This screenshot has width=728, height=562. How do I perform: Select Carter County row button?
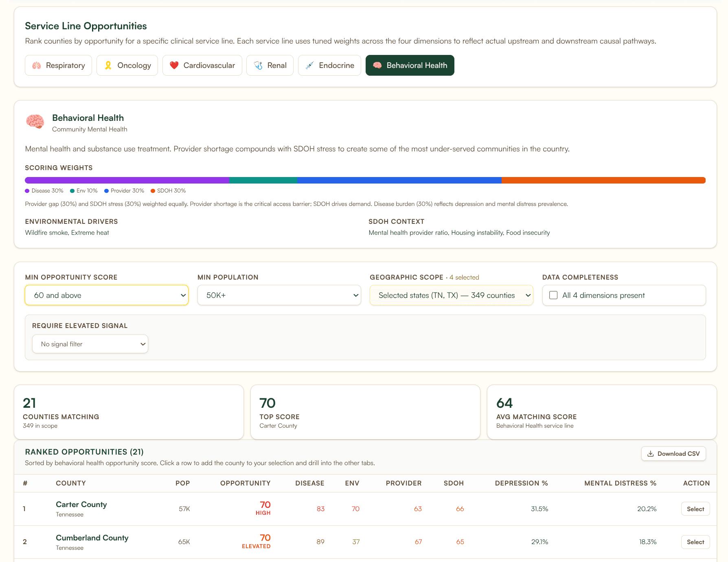pyautogui.click(x=695, y=509)
